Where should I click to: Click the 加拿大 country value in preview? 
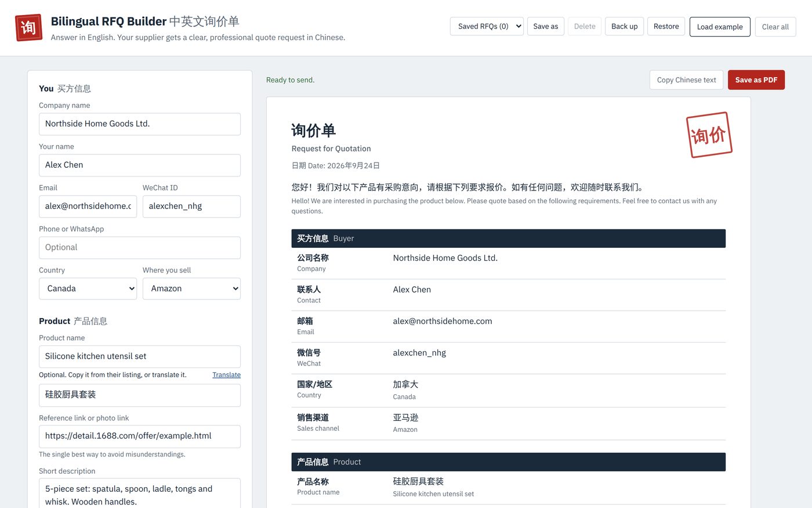(405, 384)
